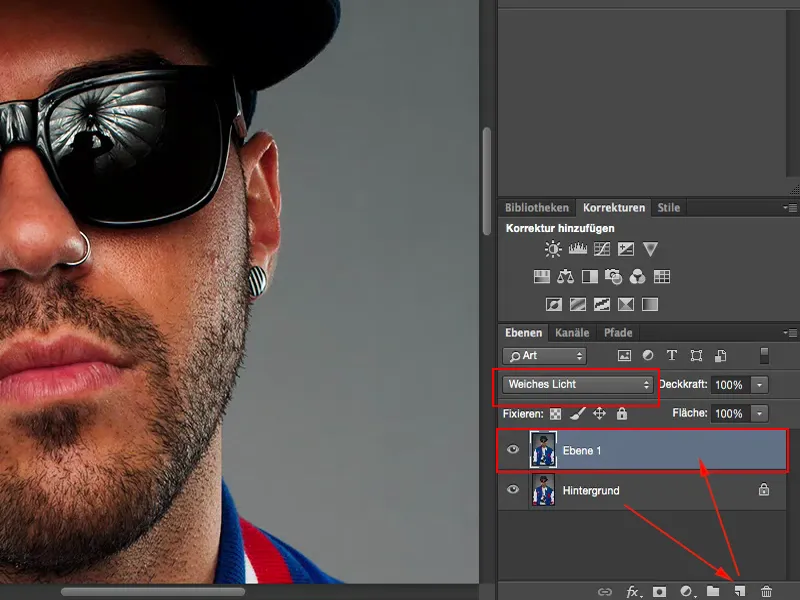Add a Levels adjustment (histogram icon)

click(x=578, y=249)
